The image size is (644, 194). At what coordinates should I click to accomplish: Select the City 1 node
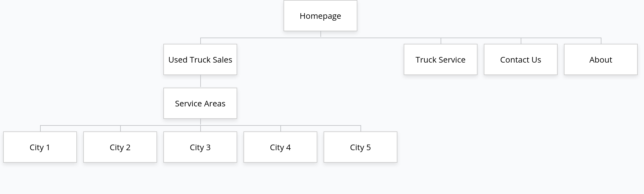click(40, 147)
